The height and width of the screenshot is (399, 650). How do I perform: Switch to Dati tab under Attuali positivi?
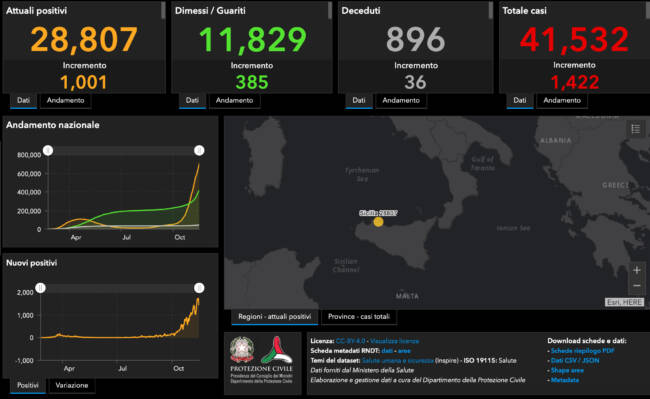tap(23, 100)
